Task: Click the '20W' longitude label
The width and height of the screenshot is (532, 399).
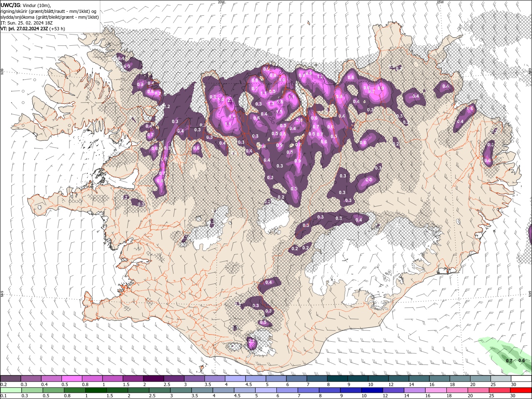Action: [x=221, y=2]
